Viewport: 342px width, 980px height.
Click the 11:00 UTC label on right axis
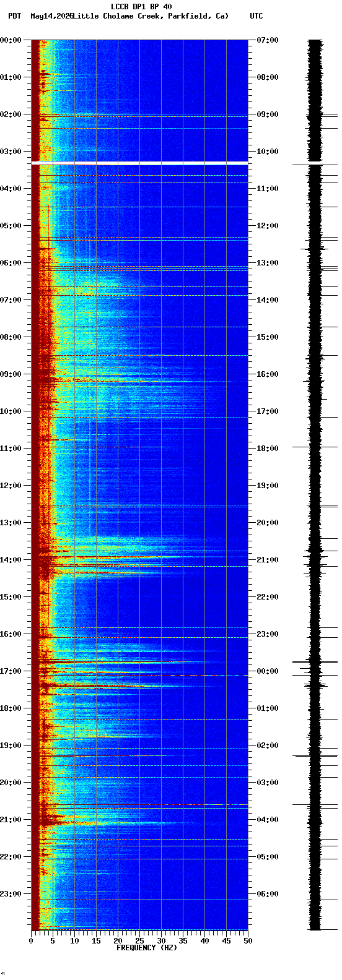(268, 189)
